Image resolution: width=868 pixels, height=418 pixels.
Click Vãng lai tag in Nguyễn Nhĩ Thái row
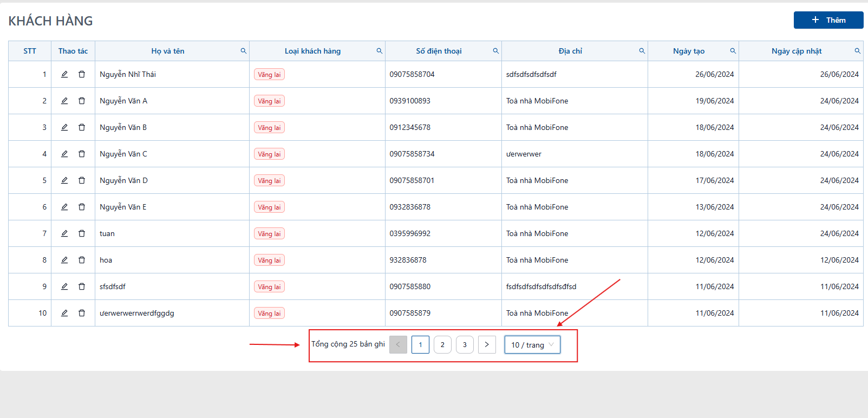[x=269, y=74]
